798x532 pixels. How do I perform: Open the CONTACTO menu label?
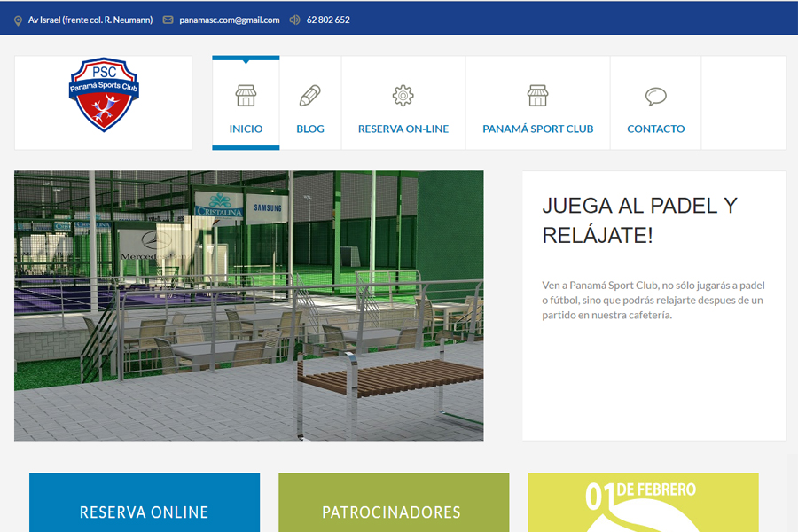[x=655, y=129]
